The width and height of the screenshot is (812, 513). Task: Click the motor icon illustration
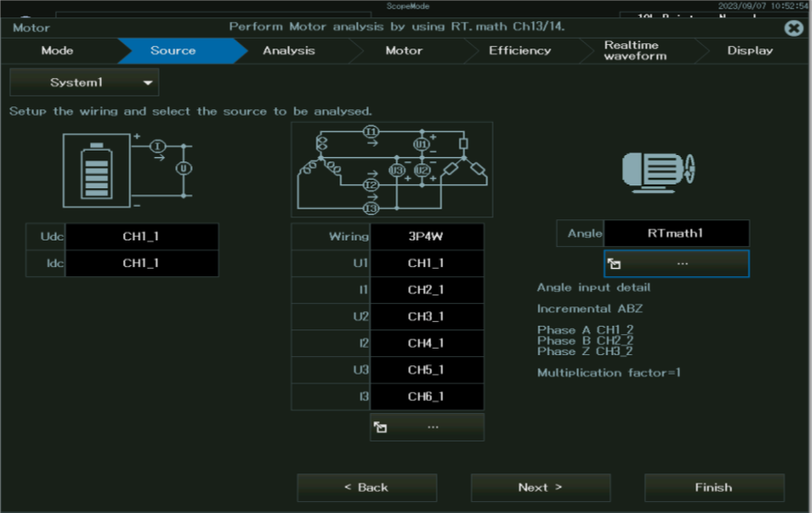pyautogui.click(x=658, y=173)
